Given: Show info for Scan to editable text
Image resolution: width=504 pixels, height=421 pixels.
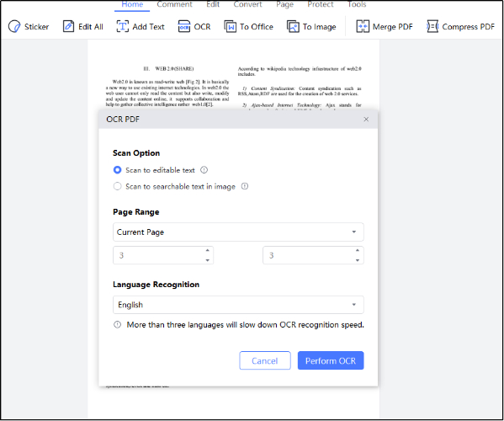Looking at the screenshot, I should tap(204, 170).
